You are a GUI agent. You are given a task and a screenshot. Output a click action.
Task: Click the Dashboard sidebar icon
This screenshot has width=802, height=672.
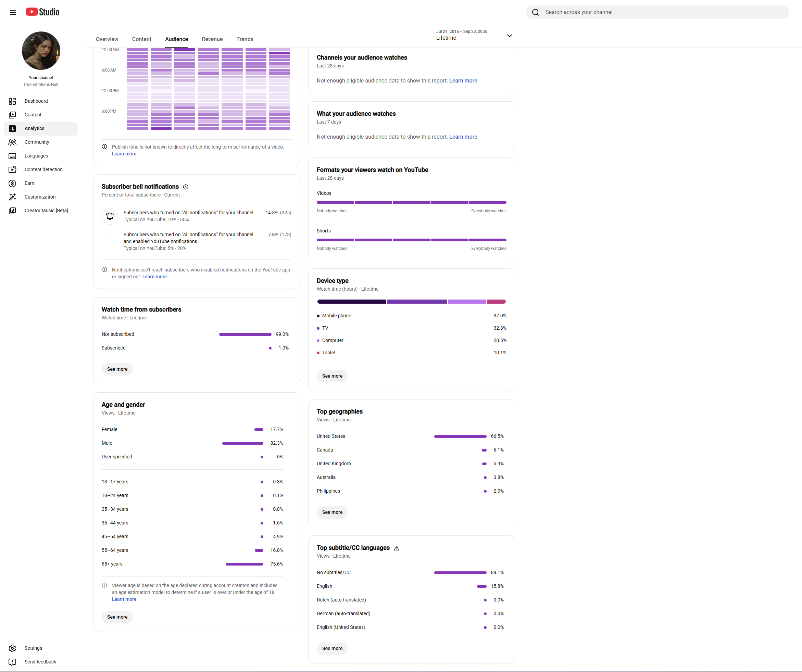point(12,101)
